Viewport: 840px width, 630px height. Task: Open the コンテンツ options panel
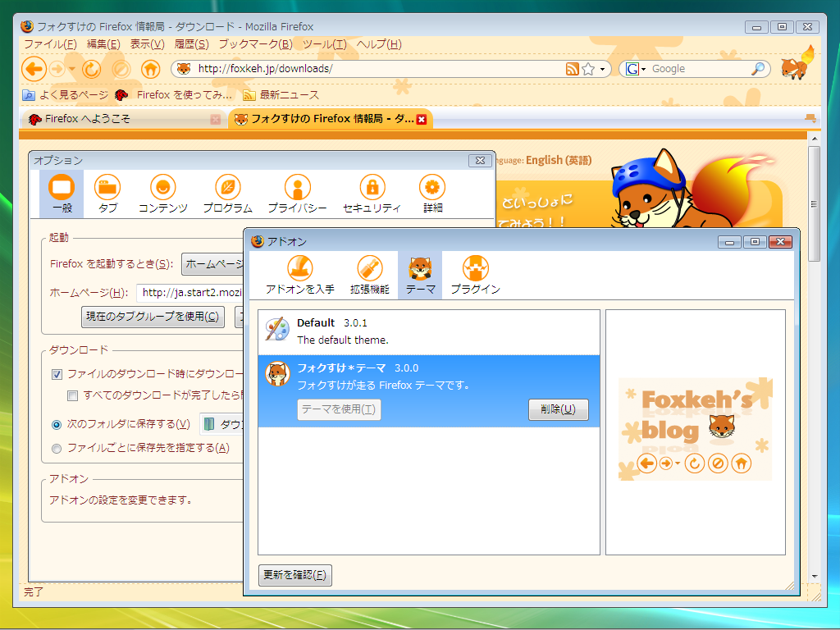tap(163, 194)
